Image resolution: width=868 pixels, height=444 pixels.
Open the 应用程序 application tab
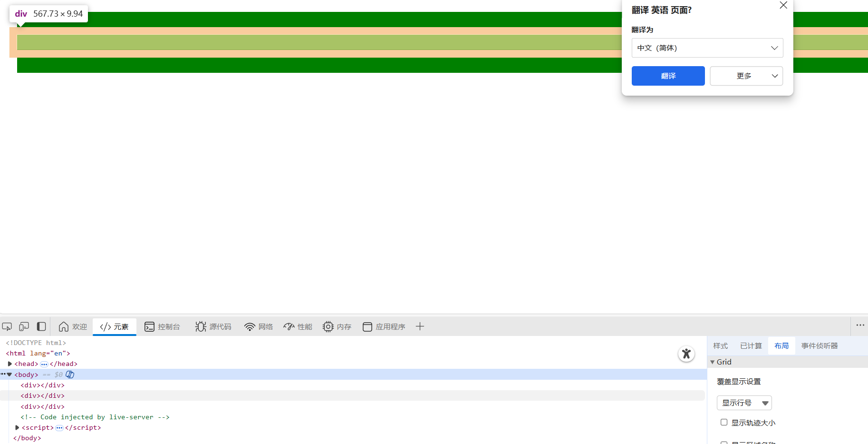coord(384,327)
